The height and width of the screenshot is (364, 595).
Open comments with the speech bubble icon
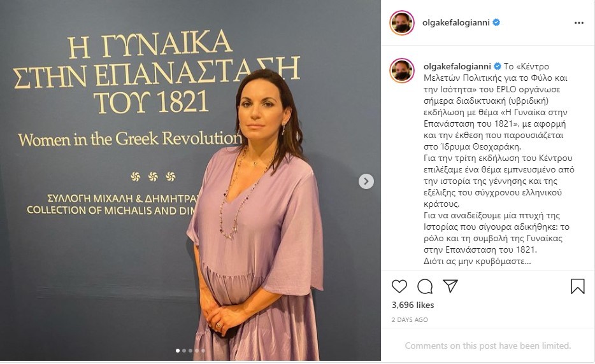pos(425,286)
